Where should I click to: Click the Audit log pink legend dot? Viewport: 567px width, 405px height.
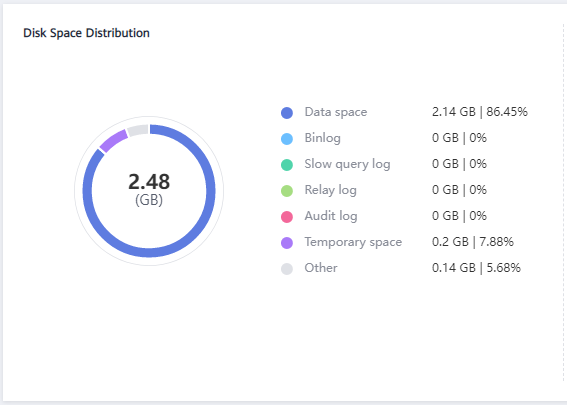pyautogui.click(x=287, y=217)
